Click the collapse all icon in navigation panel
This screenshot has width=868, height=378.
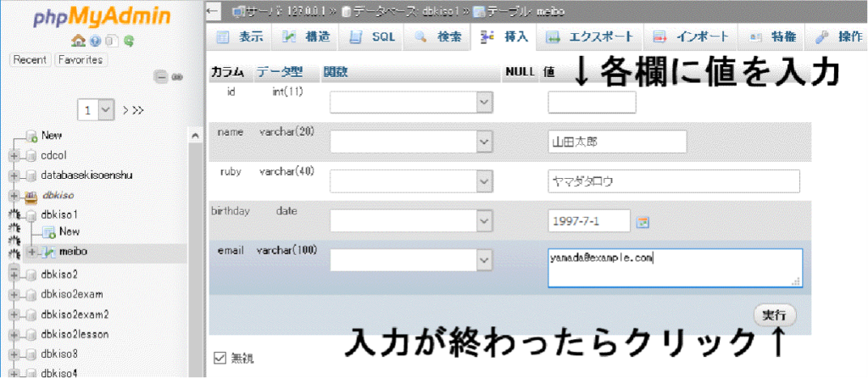161,77
